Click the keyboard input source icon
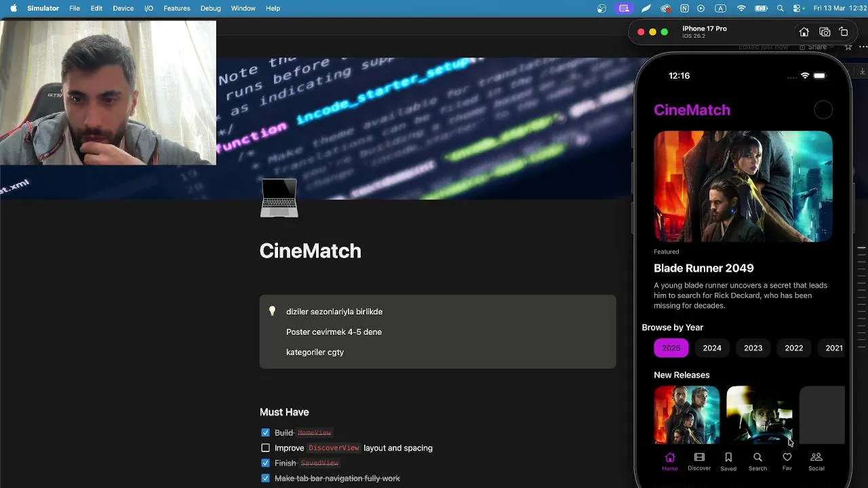Screen dimensions: 868x488 721,8
